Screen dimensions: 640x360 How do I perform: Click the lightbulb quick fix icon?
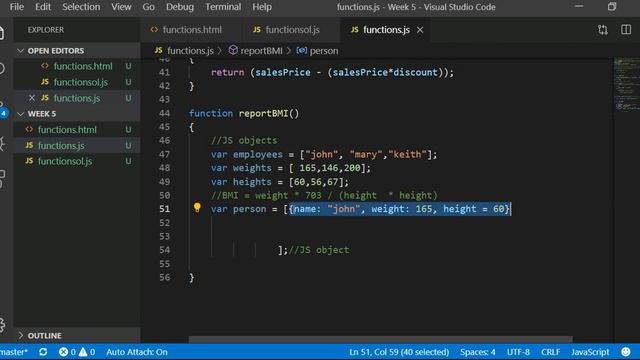click(x=197, y=208)
